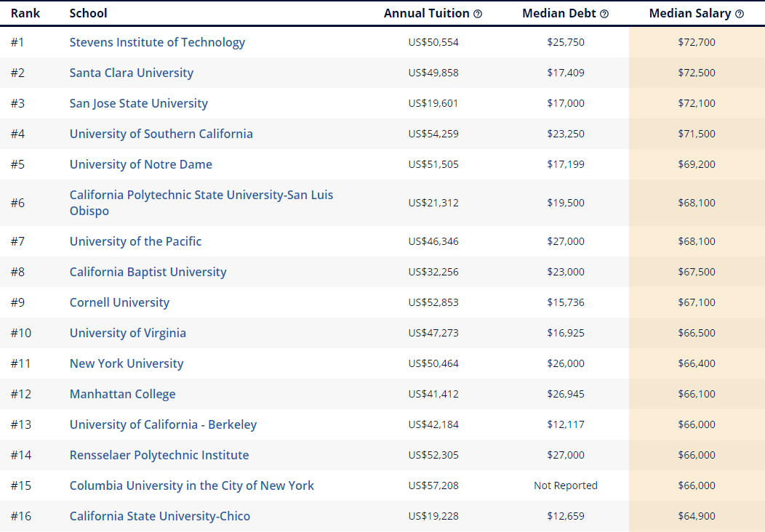Open University of Notre Dame link

click(x=141, y=164)
